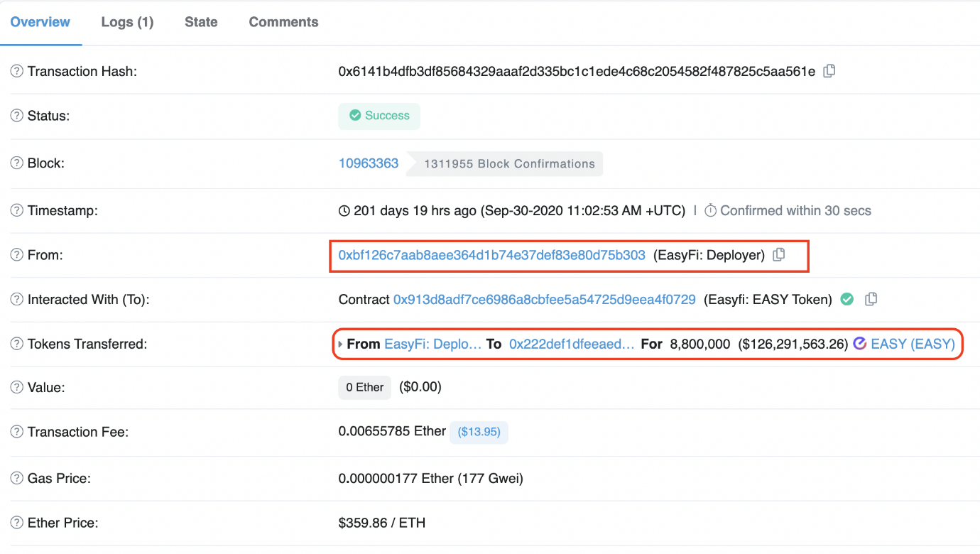Click the green verified checkmark beside EASY Token
Image resolution: width=980 pixels, height=554 pixels.
[x=847, y=299]
